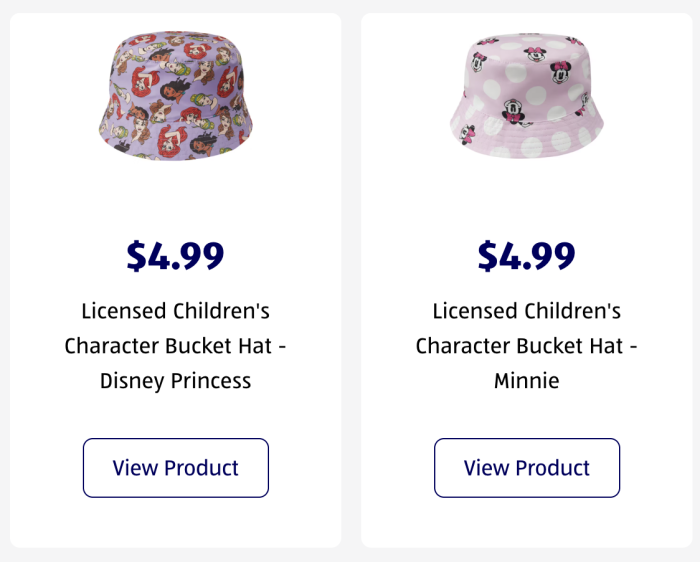Viewport: 700px width, 562px height.
Task: Click blank area below Minnie View Product
Action: click(x=527, y=522)
